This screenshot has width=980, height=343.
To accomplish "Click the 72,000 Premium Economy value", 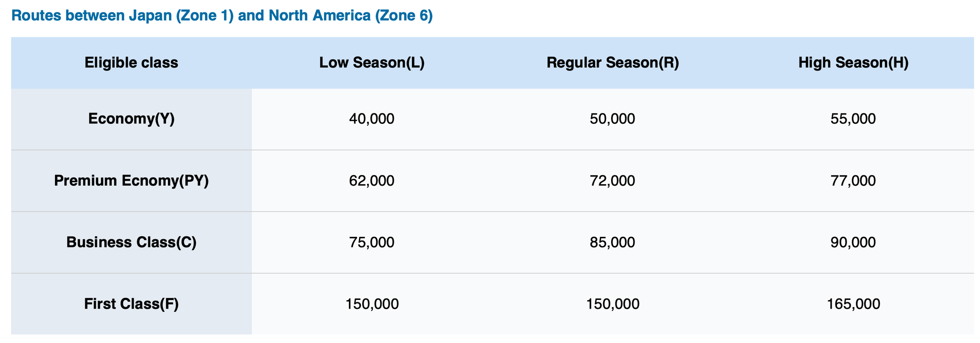I will 612,180.
